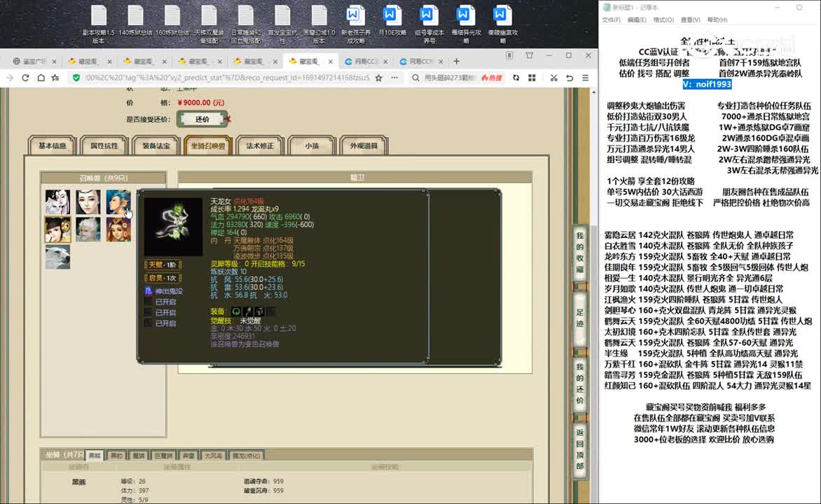Select the blue-haired summon thumbnail
Image resolution: width=821 pixels, height=504 pixels.
118,202
